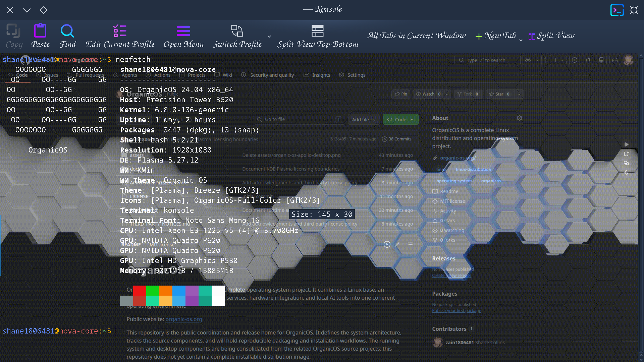Open the GitHub Projects tab
This screenshot has width=644, height=362.
pyautogui.click(x=193, y=75)
